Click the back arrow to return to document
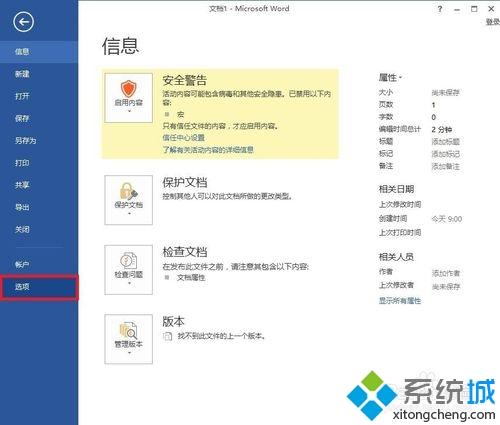The width and height of the screenshot is (500, 425). click(23, 22)
